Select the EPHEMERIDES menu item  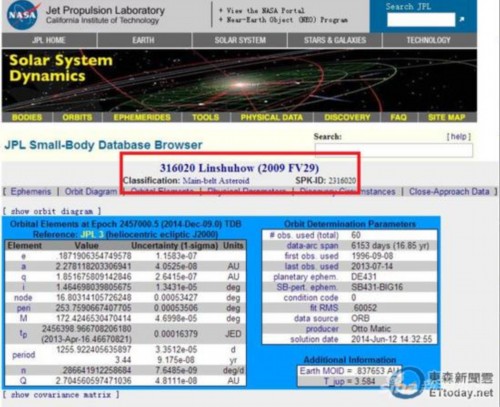point(142,117)
